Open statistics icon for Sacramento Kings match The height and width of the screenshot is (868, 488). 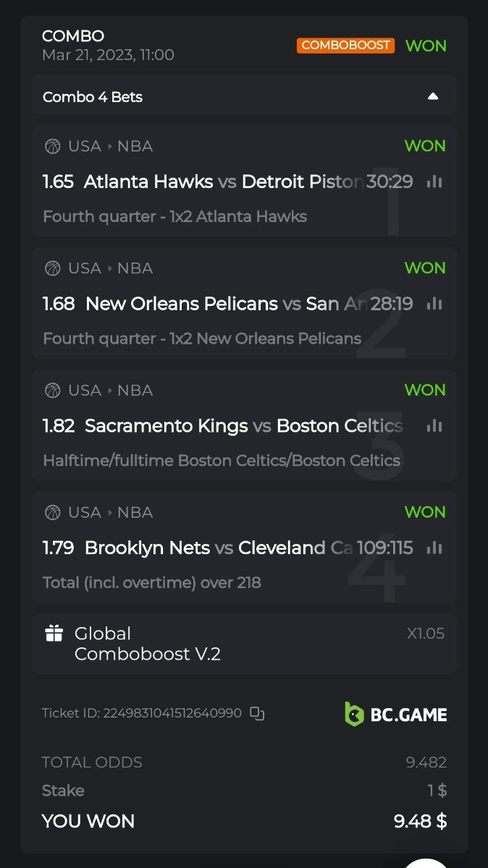[x=434, y=426]
